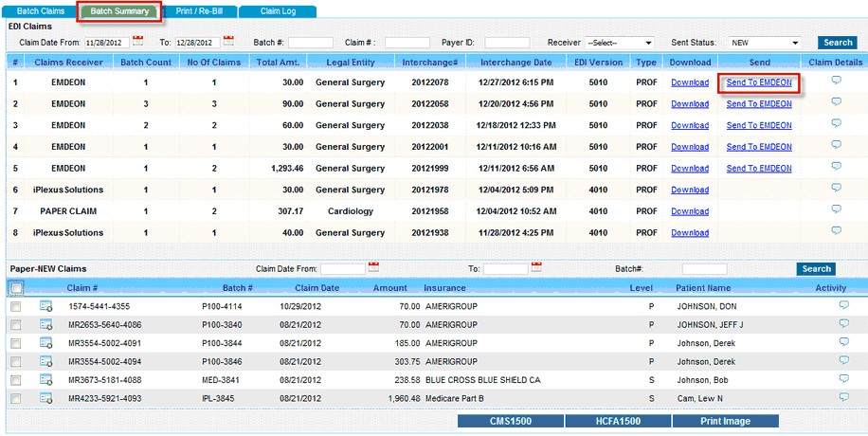Download batch for interchange 20121999

pyautogui.click(x=690, y=169)
